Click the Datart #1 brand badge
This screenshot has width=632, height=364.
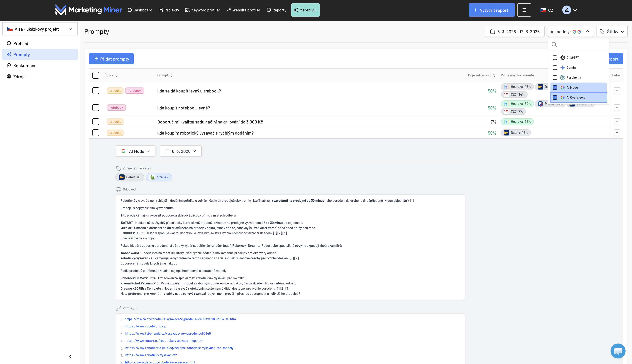130,177
